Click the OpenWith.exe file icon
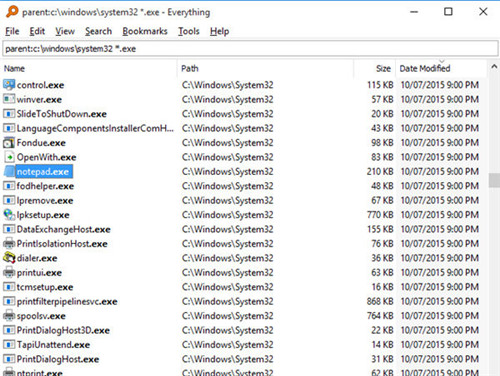Image resolution: width=500 pixels, height=376 pixels. point(9,157)
